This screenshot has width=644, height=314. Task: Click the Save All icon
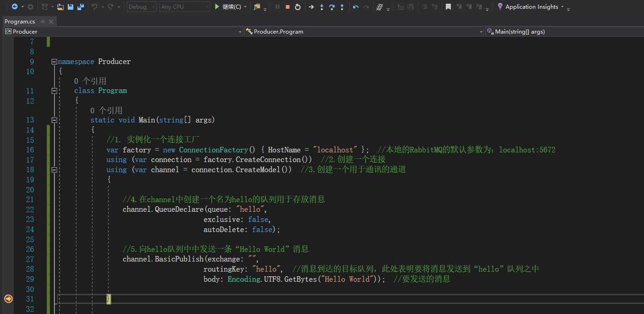pos(81,7)
